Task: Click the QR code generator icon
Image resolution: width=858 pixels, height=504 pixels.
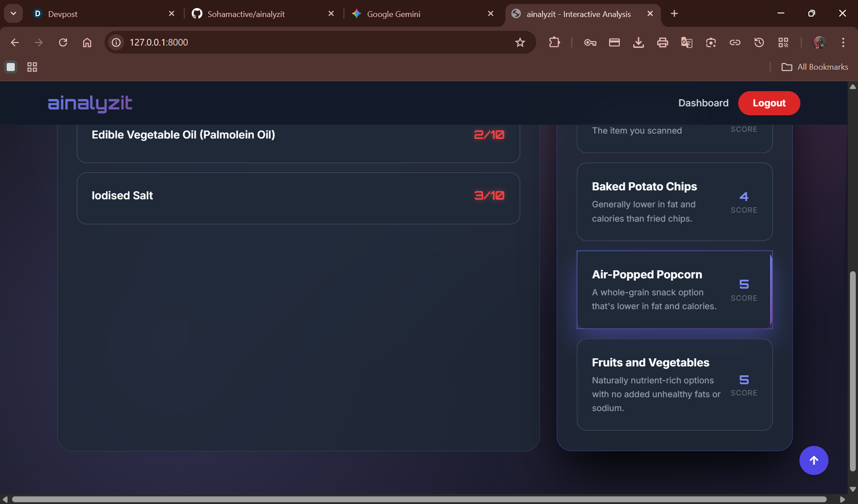Action: click(x=783, y=42)
